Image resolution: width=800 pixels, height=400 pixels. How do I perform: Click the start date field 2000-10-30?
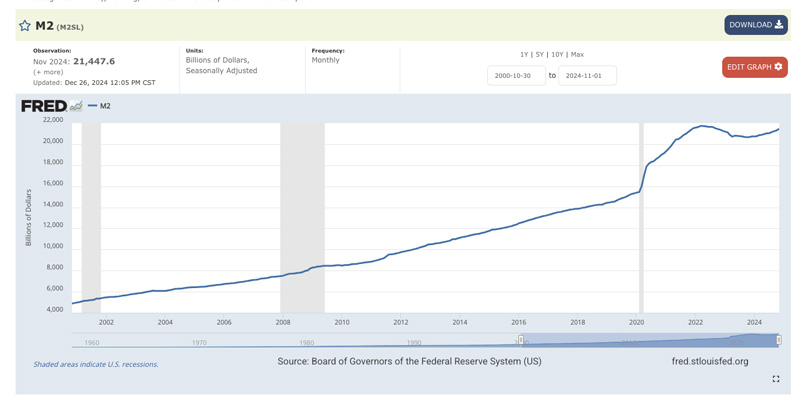coord(516,75)
